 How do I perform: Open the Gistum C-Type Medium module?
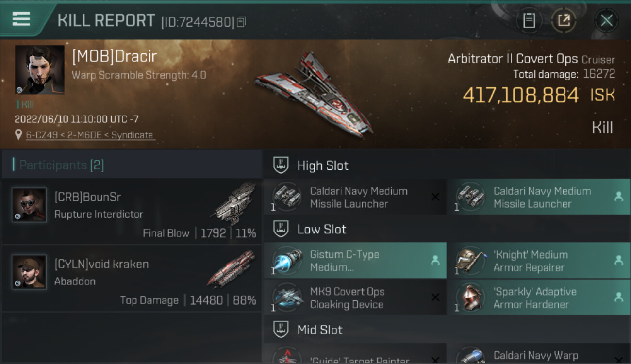coord(355,261)
